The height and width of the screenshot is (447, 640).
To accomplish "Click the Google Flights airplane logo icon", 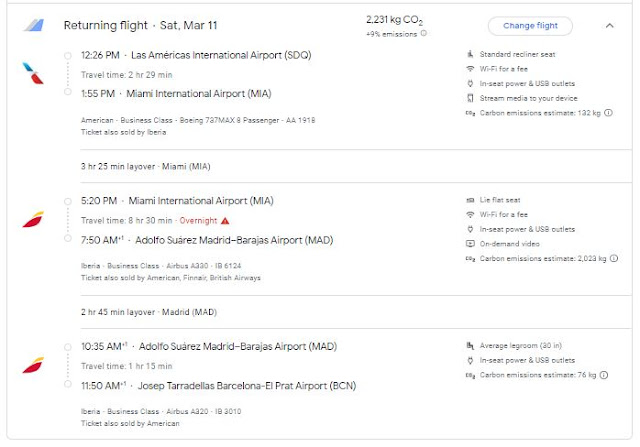I will pyautogui.click(x=35, y=25).
